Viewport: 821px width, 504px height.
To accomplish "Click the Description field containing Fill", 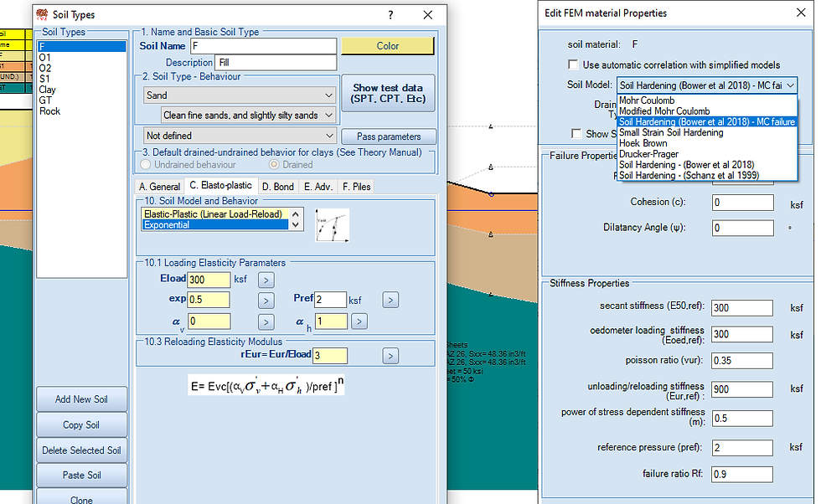I will pos(276,63).
